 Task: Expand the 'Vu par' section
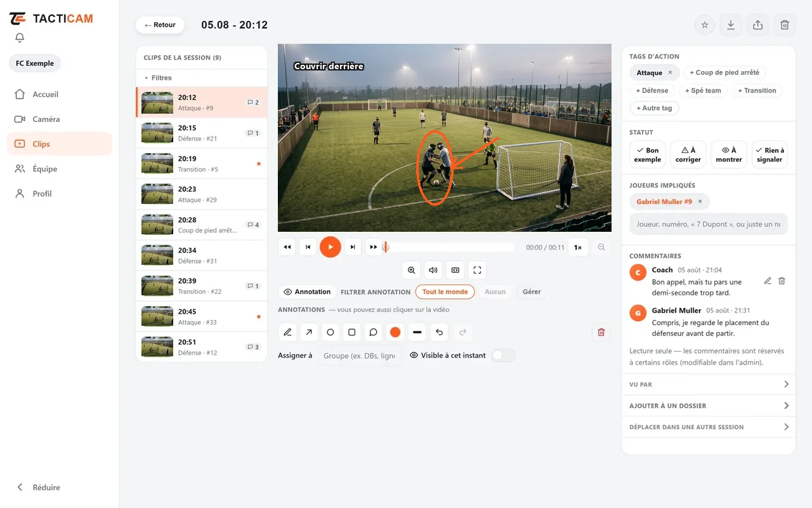point(709,384)
